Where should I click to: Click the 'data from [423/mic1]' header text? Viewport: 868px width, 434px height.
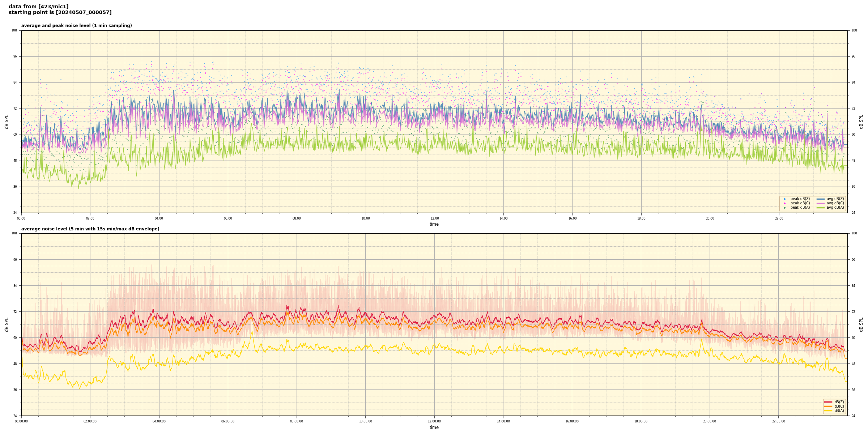point(38,7)
